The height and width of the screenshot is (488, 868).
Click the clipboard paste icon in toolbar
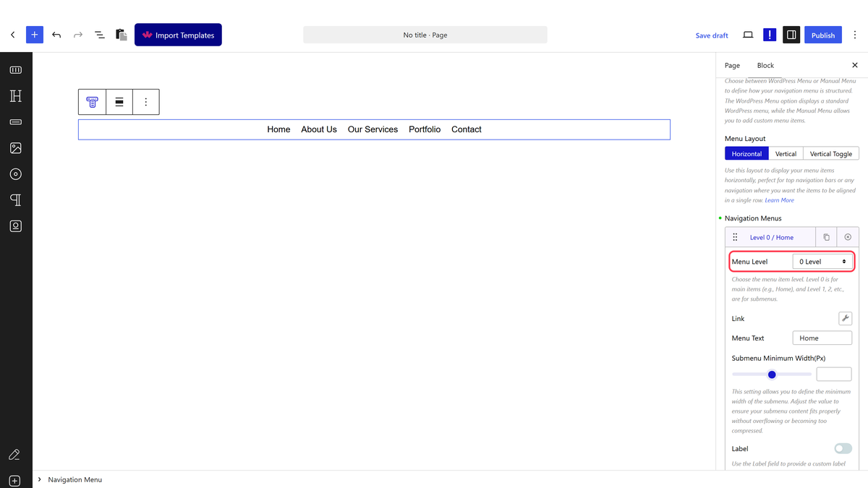122,35
